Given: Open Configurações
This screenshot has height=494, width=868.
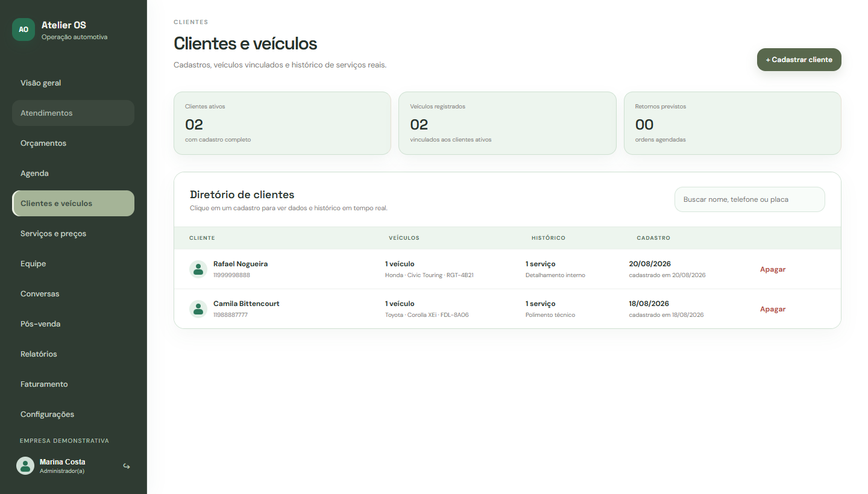Looking at the screenshot, I should 73,414.
